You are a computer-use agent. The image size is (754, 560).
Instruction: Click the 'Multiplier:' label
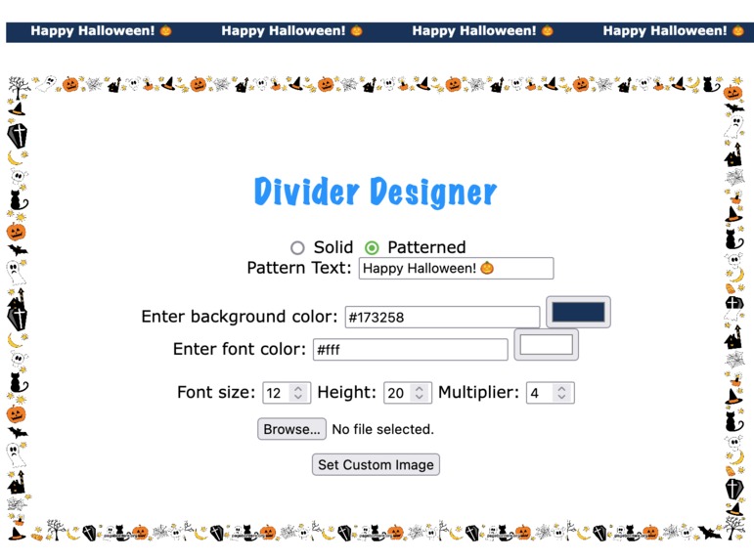pyautogui.click(x=478, y=392)
